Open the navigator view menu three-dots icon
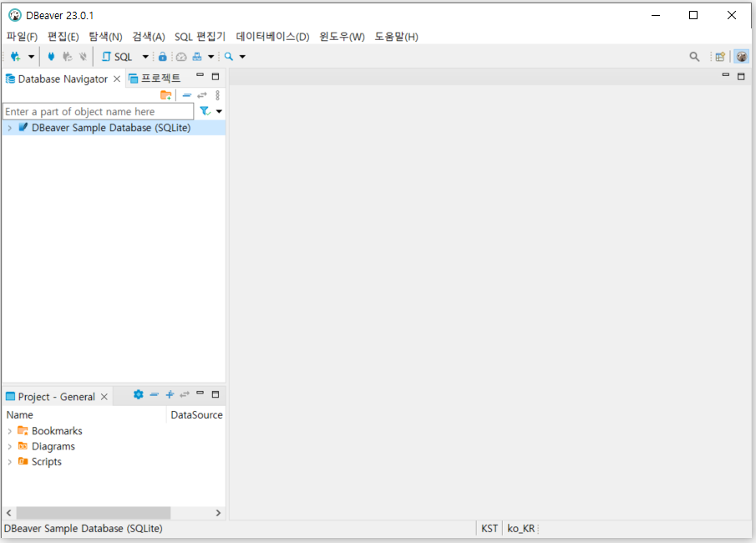Image resolution: width=756 pixels, height=543 pixels. point(218,95)
